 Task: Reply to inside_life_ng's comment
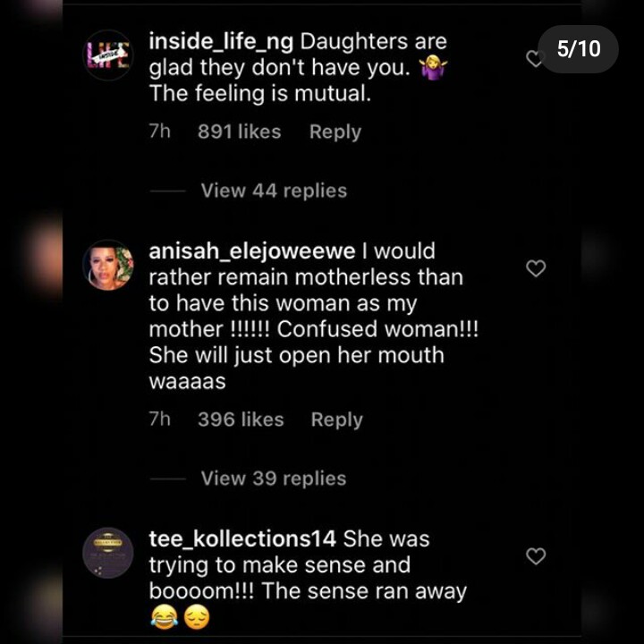tap(335, 131)
